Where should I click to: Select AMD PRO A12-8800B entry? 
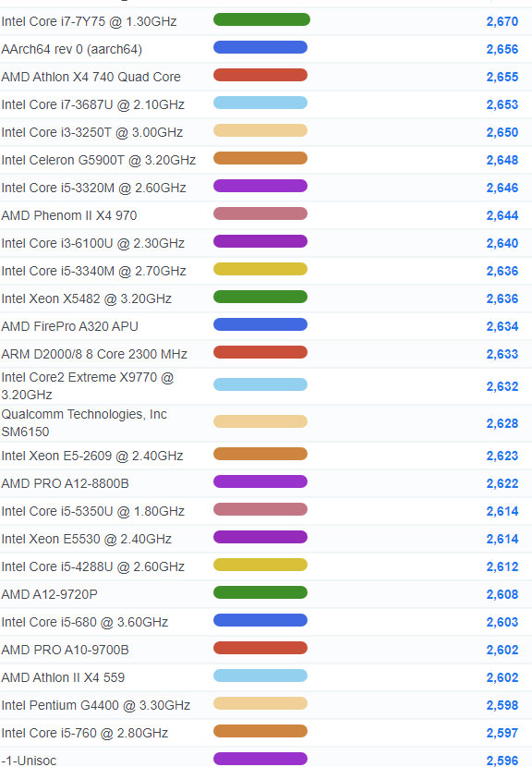tap(65, 484)
